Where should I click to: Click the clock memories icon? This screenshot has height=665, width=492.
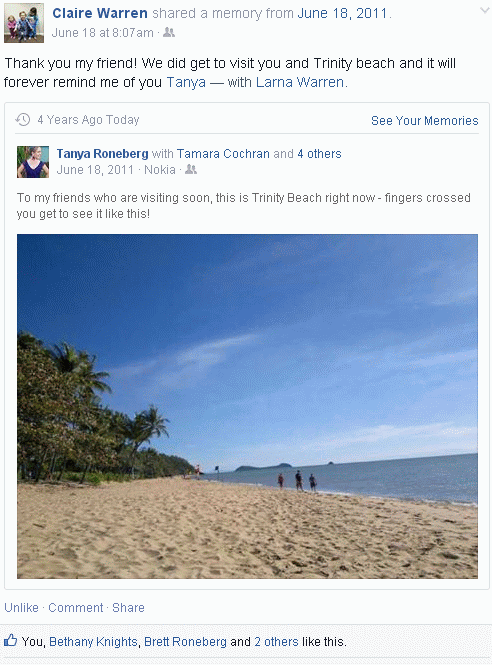point(23,120)
